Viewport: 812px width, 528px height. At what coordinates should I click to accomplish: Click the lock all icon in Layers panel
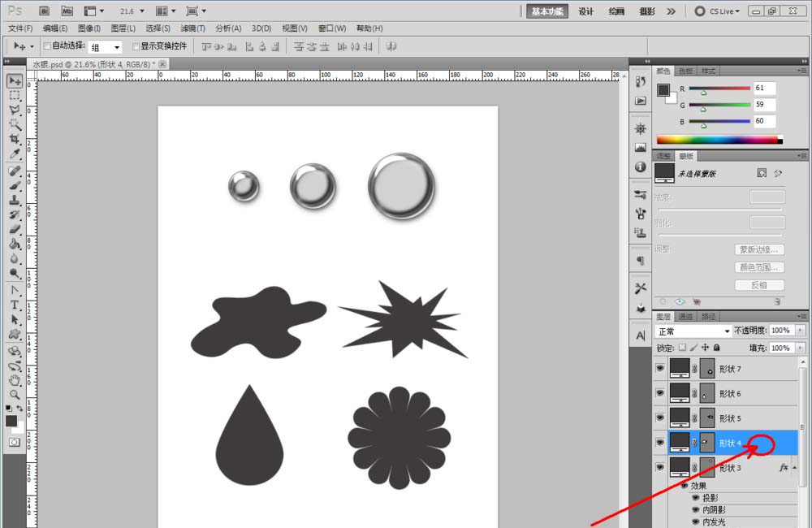717,348
